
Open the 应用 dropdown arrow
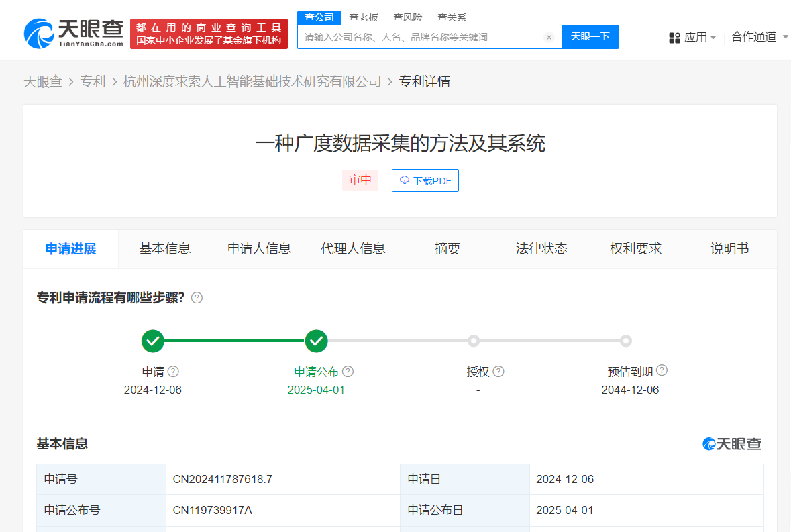coord(713,38)
